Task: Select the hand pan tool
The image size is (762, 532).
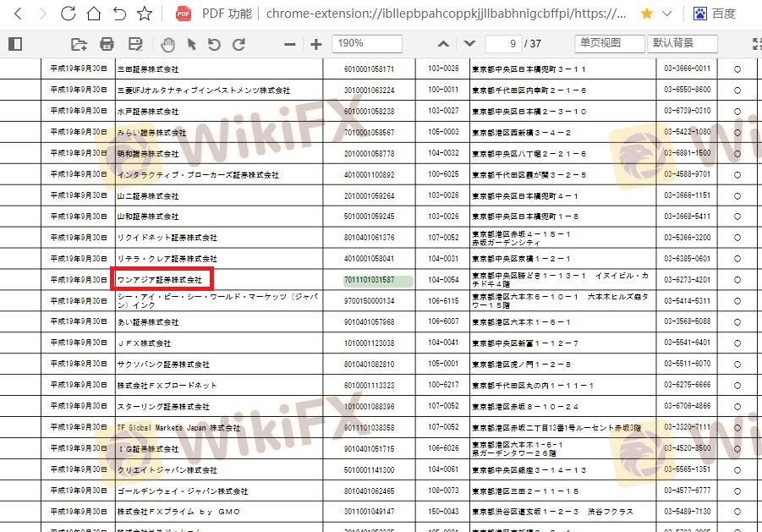Action: (x=168, y=44)
